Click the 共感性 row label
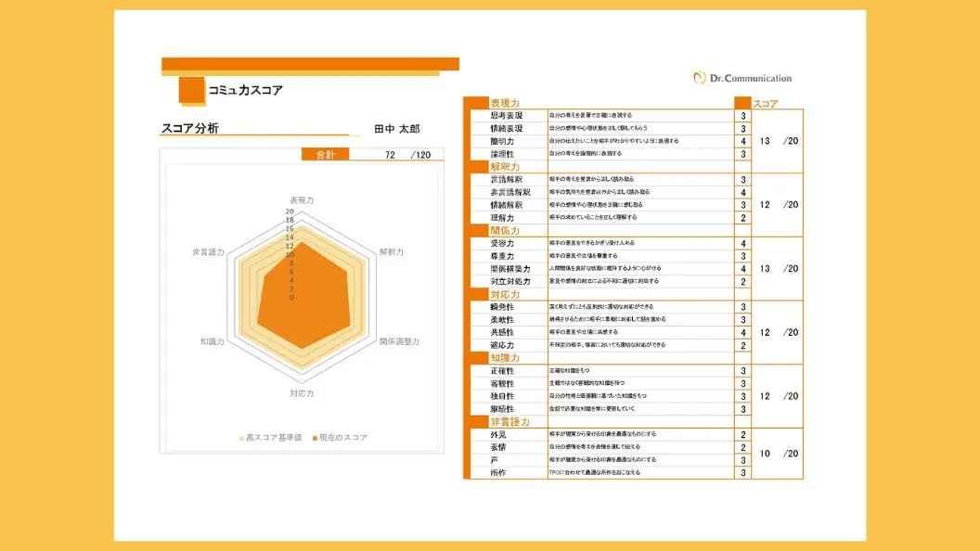The width and height of the screenshot is (980, 551). 506,332
